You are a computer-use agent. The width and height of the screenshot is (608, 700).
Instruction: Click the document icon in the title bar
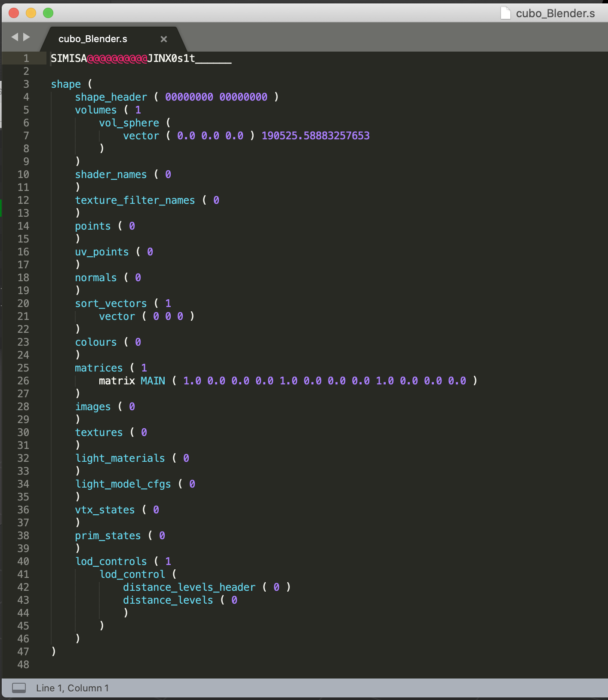click(x=506, y=13)
